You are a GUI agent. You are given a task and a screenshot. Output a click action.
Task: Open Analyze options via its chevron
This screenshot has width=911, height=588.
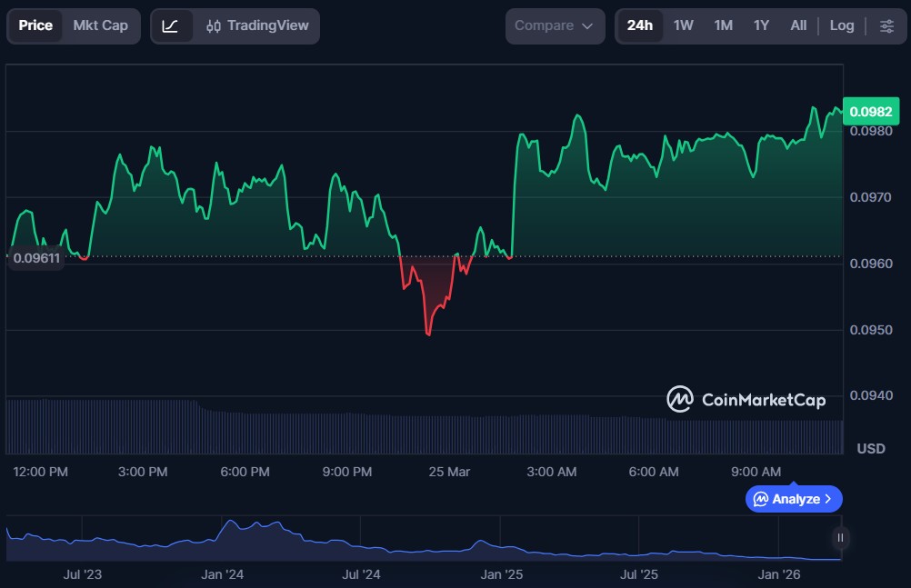tap(829, 499)
